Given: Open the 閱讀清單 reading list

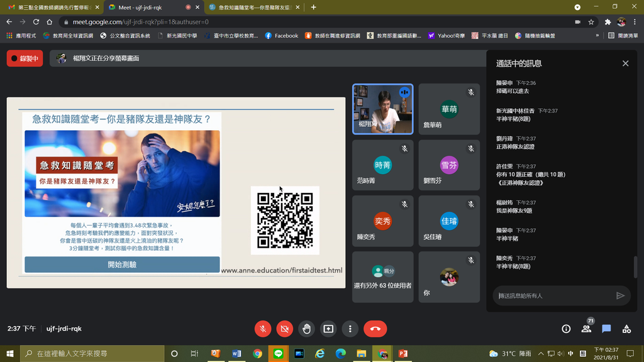Looking at the screenshot, I should click(x=623, y=36).
